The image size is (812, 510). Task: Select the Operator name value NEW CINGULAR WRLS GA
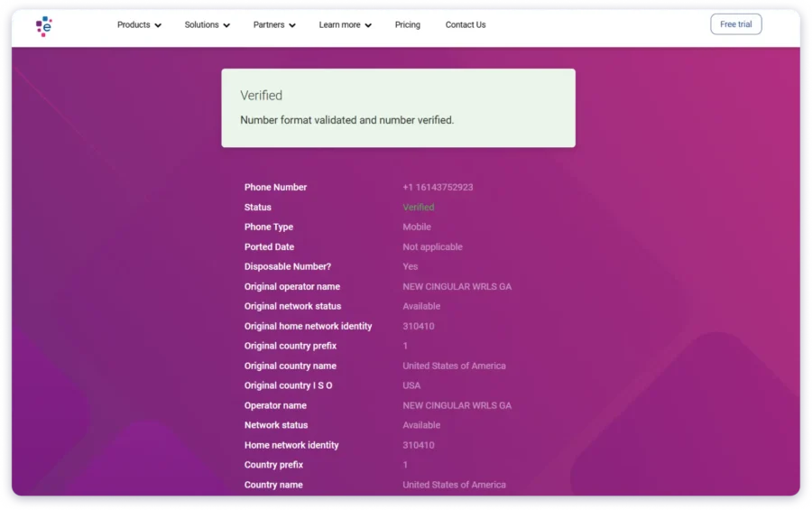coord(457,406)
